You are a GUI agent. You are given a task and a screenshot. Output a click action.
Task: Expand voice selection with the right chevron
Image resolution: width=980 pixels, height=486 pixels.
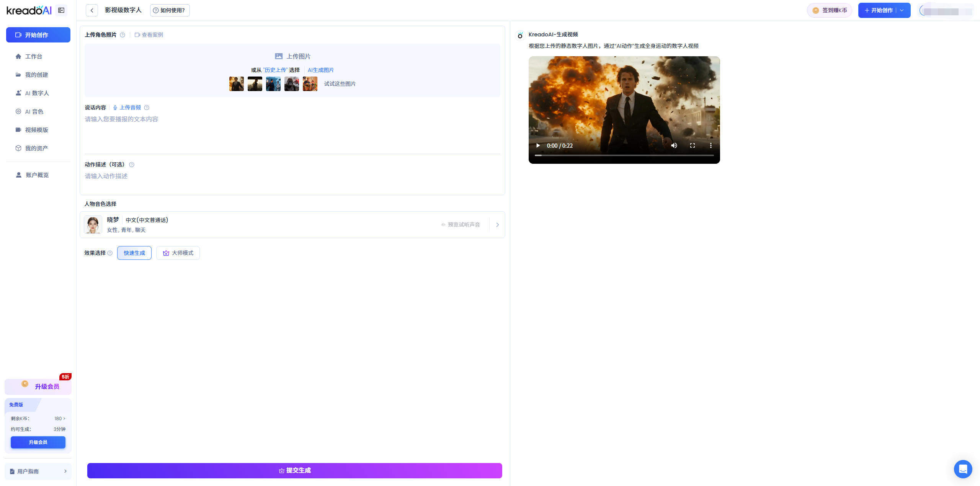tap(497, 225)
